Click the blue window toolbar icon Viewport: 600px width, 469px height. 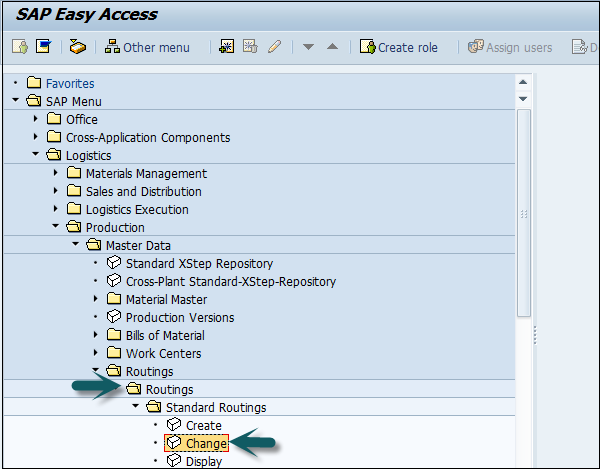point(43,47)
